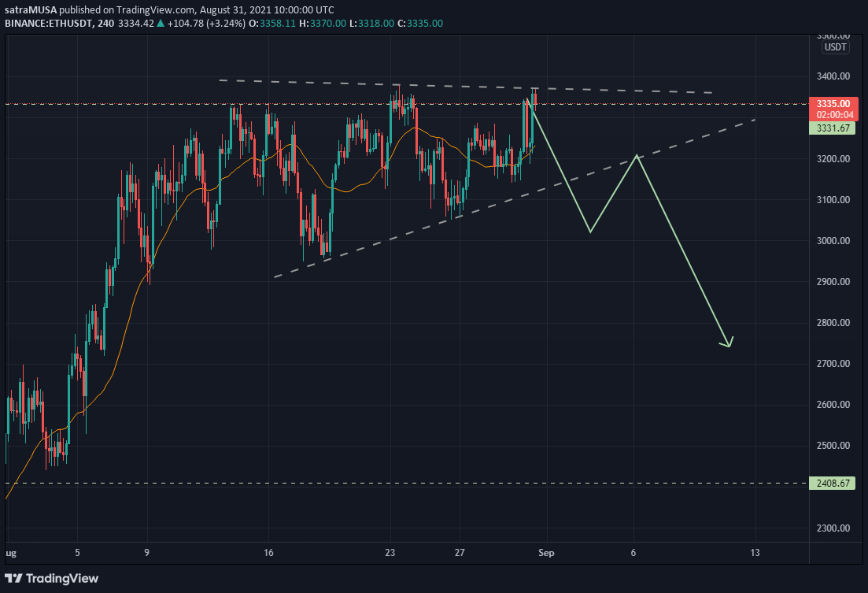Click the 2800.00 price axis value

tap(833, 323)
